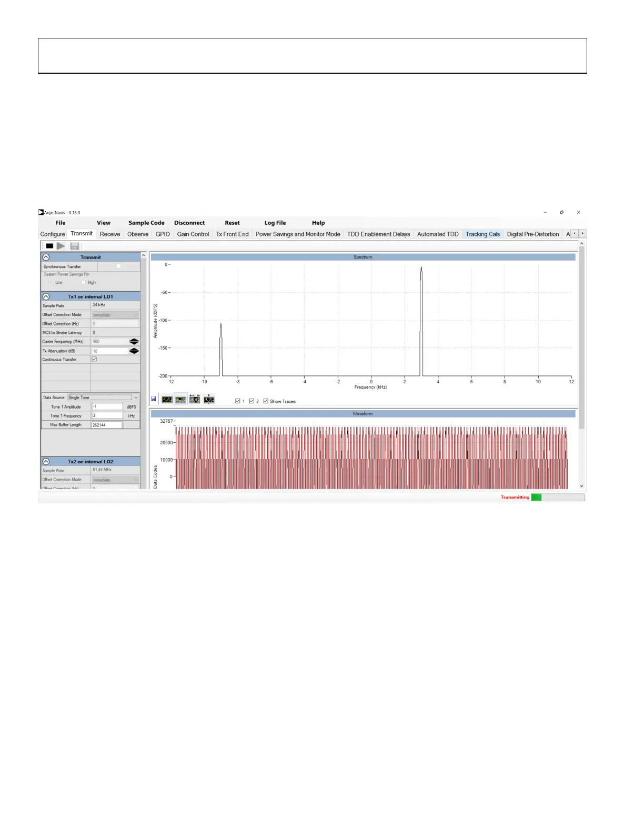Collapse the Tx2 on internal LO2 section
This screenshot has height=834, width=644.
pos(46,461)
